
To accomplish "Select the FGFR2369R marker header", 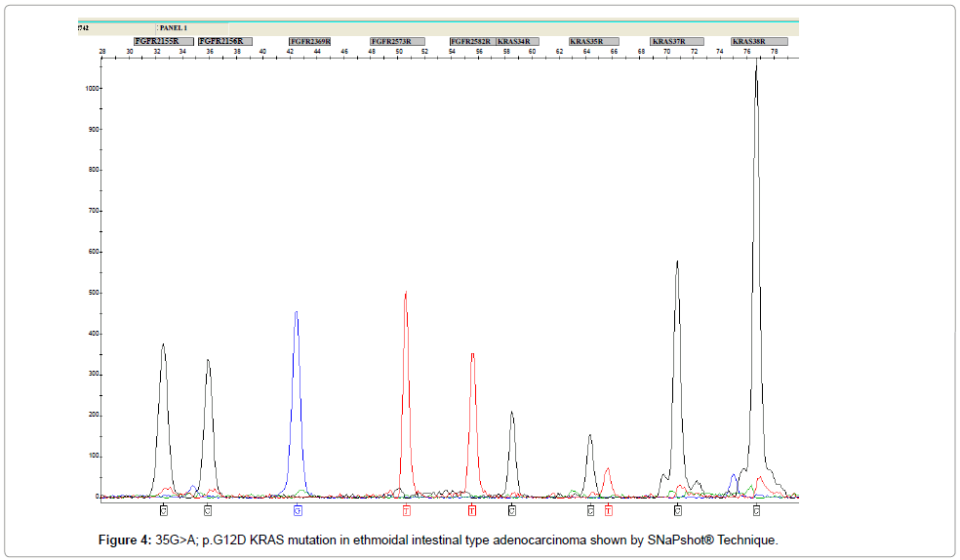I will point(310,42).
